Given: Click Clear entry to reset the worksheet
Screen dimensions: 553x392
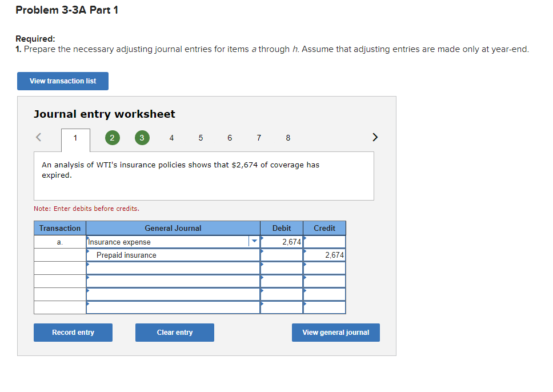Looking at the screenshot, I should tap(174, 332).
